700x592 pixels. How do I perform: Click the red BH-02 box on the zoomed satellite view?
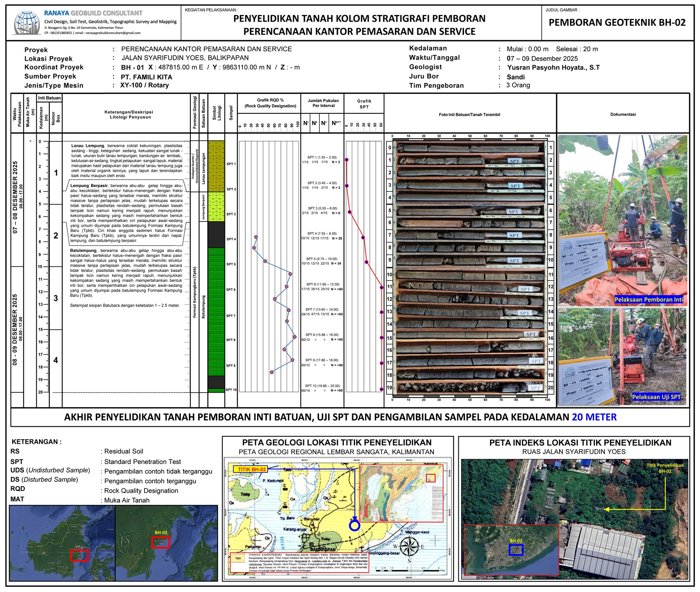tap(161, 542)
